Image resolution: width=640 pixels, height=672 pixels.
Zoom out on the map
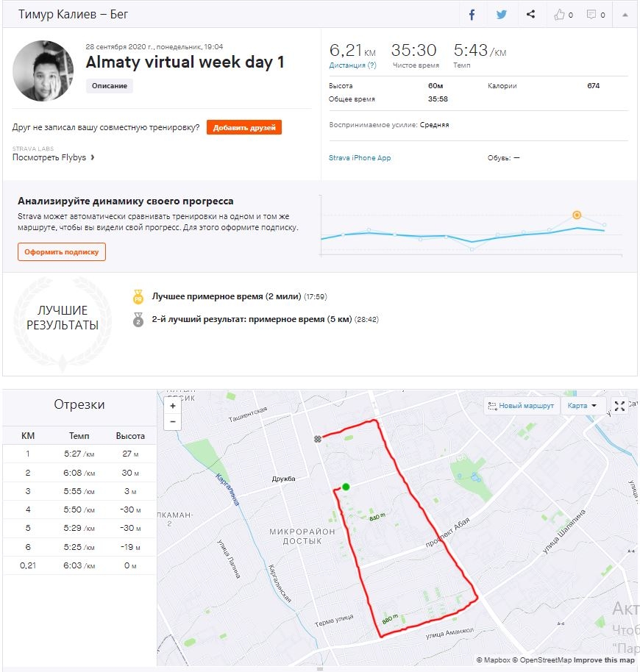click(173, 421)
